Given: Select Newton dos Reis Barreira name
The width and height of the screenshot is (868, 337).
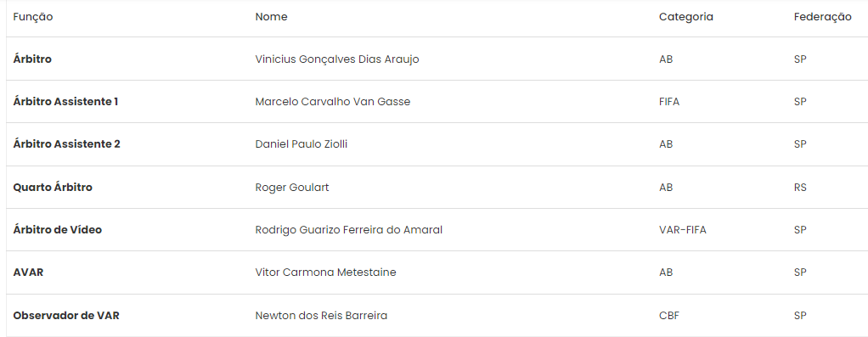Looking at the screenshot, I should click(321, 316).
